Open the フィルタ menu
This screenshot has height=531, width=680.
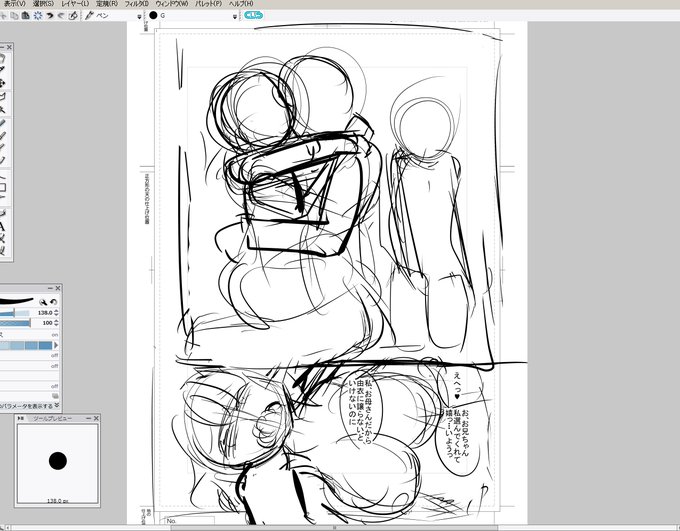[136, 3]
